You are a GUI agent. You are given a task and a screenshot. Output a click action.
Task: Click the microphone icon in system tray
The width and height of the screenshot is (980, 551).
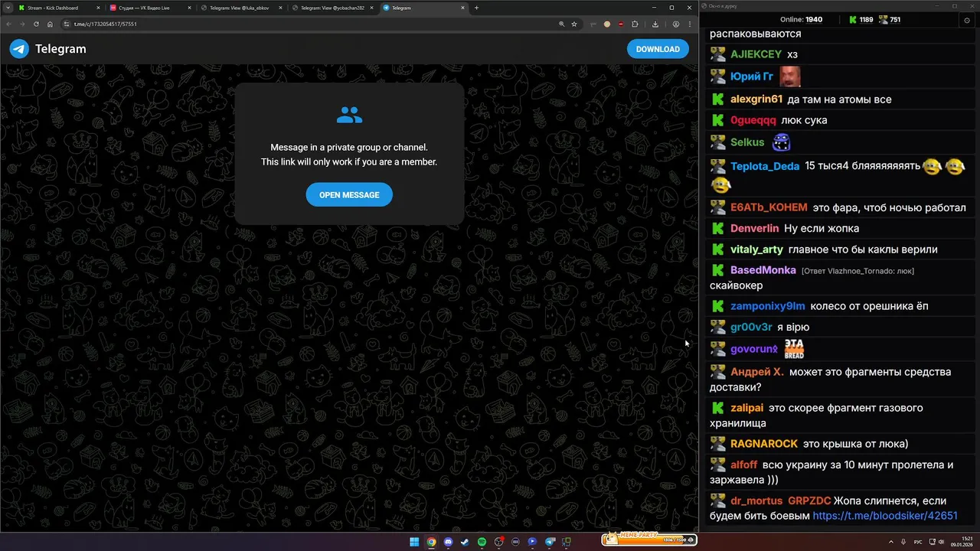(903, 542)
